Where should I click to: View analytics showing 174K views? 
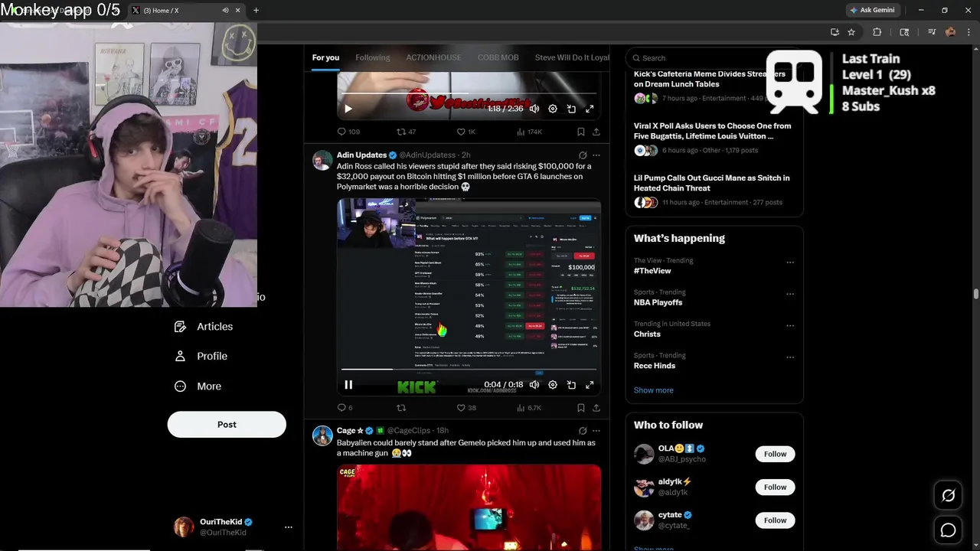click(x=529, y=132)
